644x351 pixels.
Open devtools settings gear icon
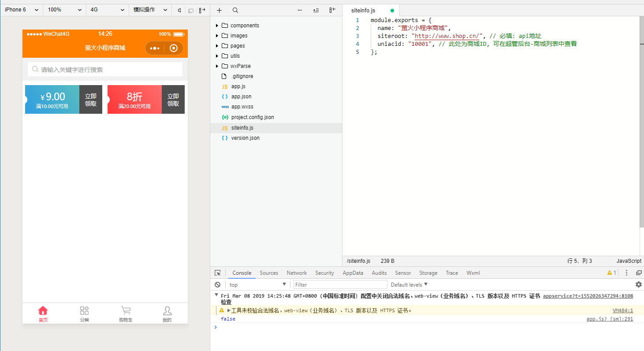[638, 285]
